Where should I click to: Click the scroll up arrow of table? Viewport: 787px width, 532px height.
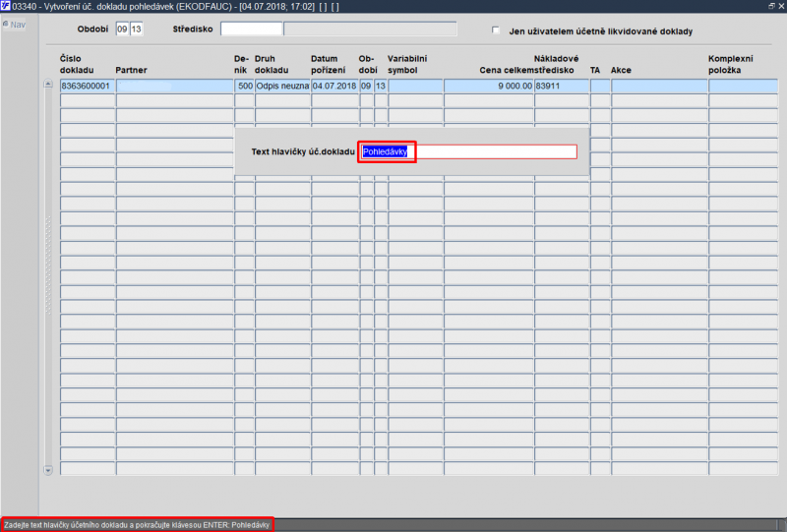click(48, 84)
